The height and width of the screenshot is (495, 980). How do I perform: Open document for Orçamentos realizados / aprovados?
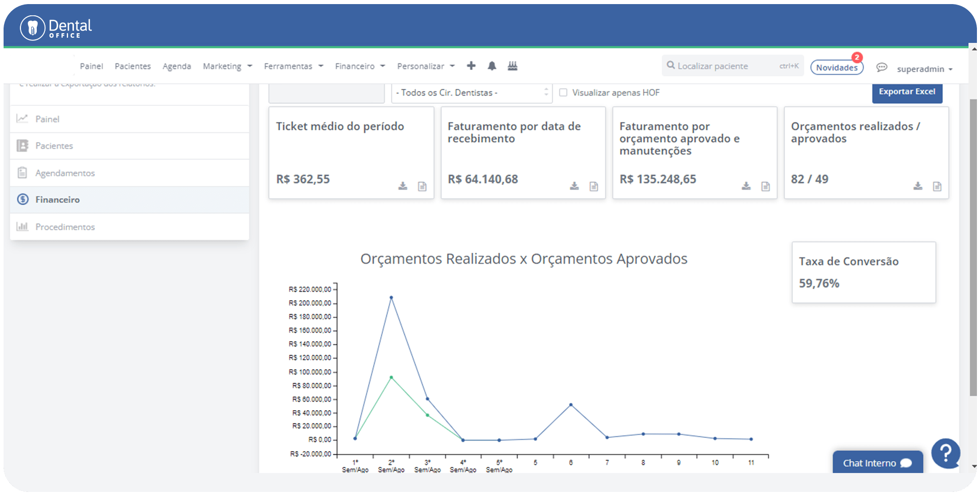point(937,186)
